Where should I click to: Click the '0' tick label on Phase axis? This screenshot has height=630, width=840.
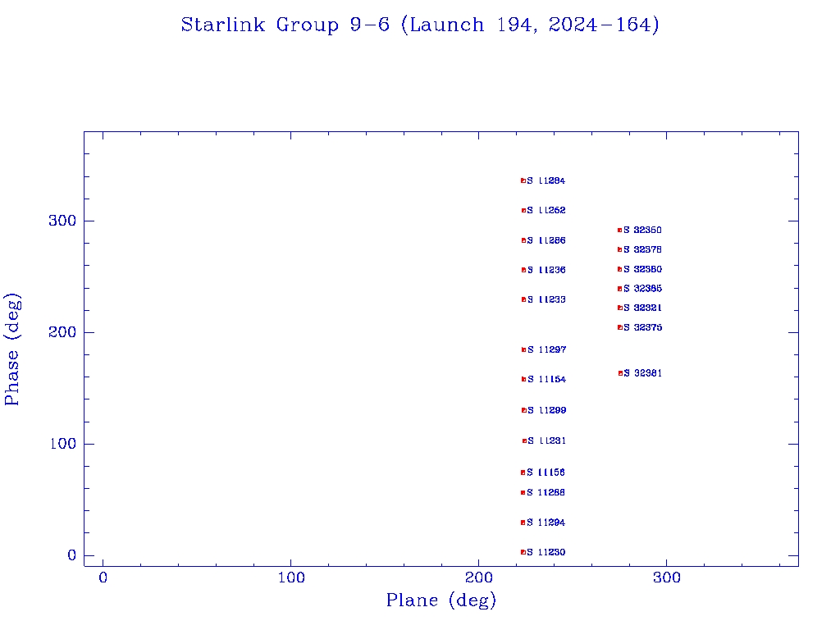click(x=72, y=555)
